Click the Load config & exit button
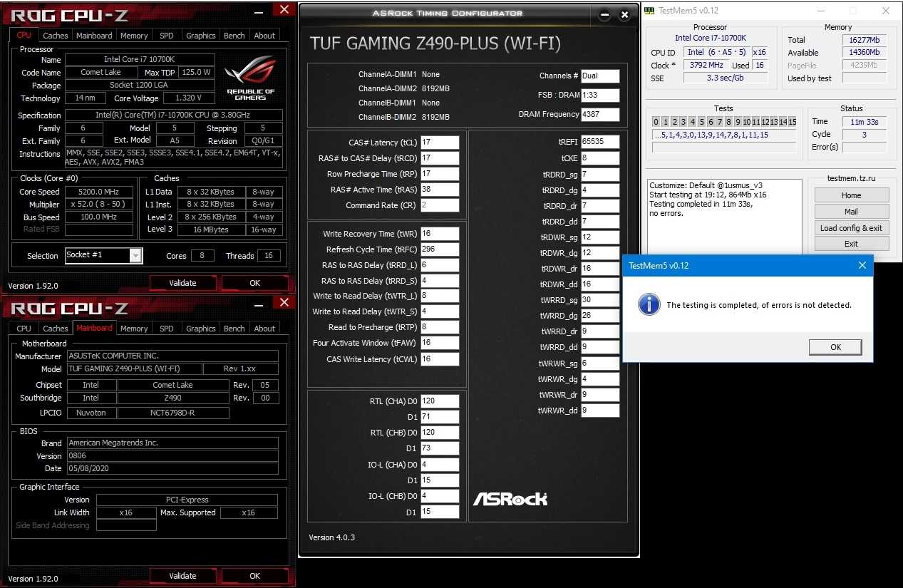This screenshot has height=588, width=903. tap(851, 228)
